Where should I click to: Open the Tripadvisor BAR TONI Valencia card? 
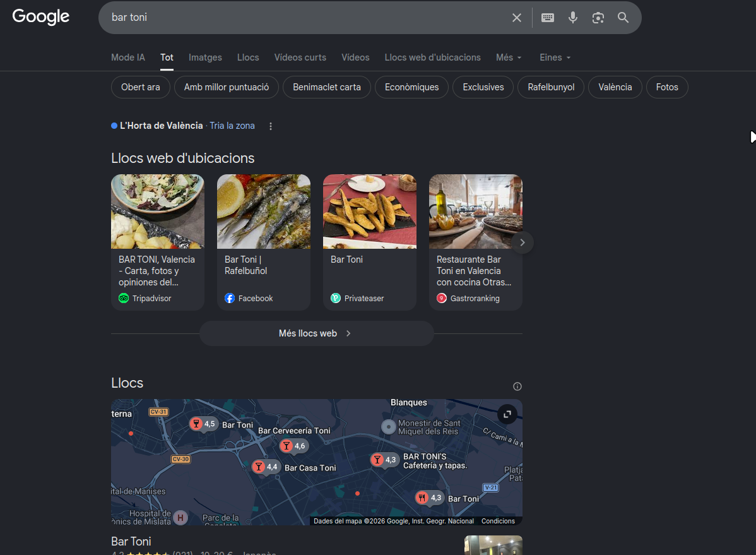tap(158, 242)
